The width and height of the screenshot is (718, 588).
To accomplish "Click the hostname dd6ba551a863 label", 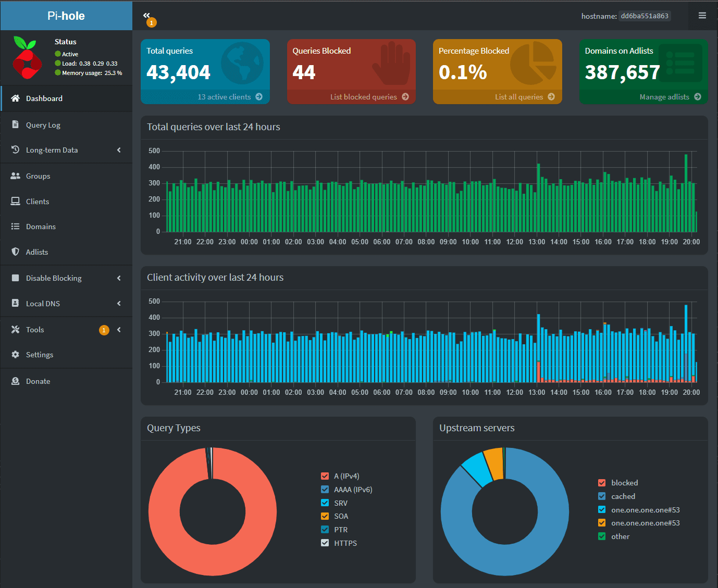I will [x=644, y=16].
